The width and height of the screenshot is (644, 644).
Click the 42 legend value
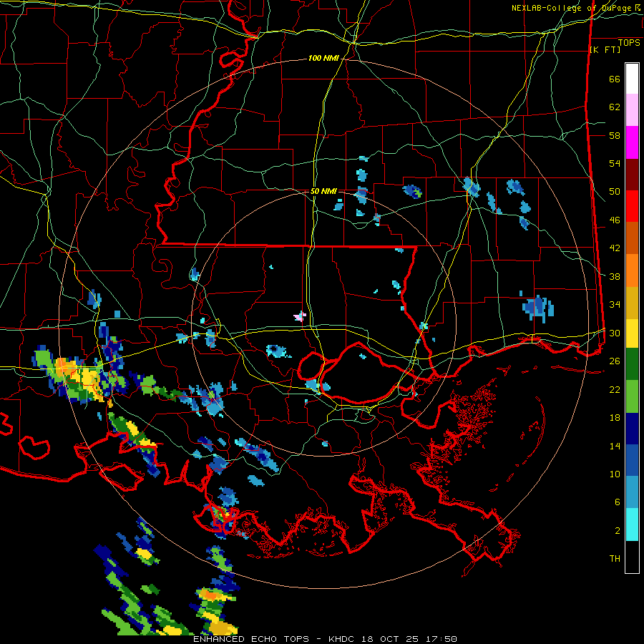(615, 248)
